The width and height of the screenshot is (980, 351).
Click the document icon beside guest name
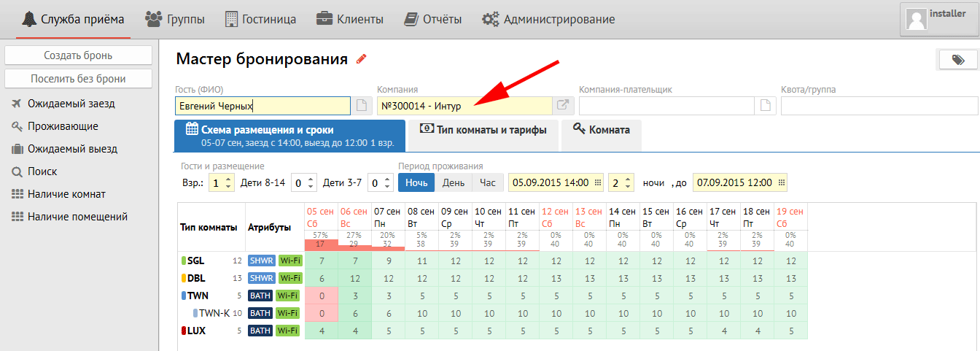coord(362,106)
